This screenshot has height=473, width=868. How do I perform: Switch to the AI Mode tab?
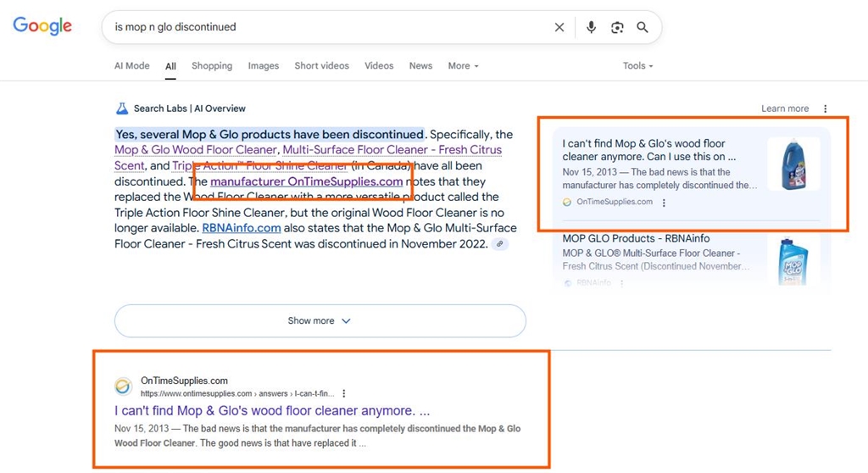point(131,65)
